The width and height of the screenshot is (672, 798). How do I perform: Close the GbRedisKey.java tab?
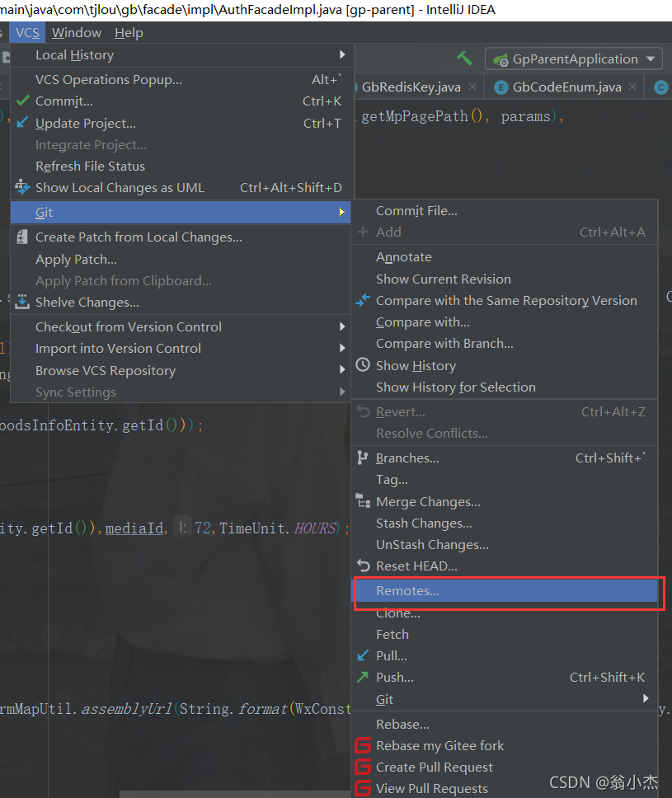(472, 87)
